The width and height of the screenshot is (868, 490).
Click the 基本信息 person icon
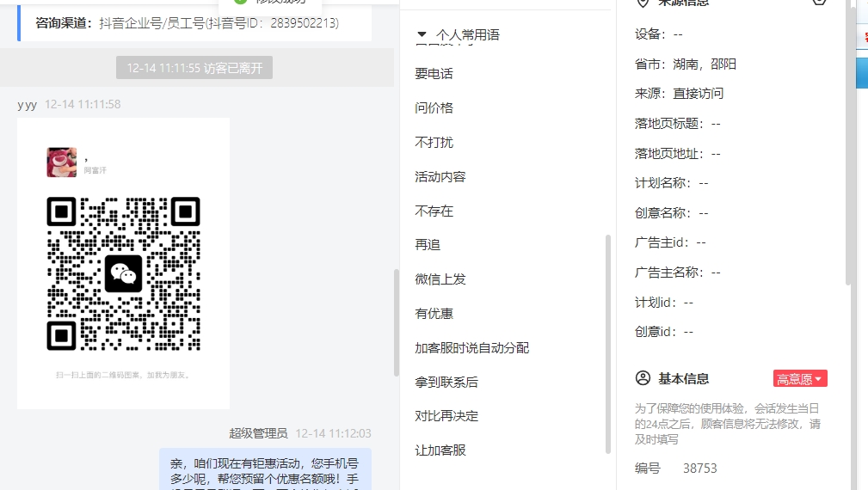[x=643, y=378]
